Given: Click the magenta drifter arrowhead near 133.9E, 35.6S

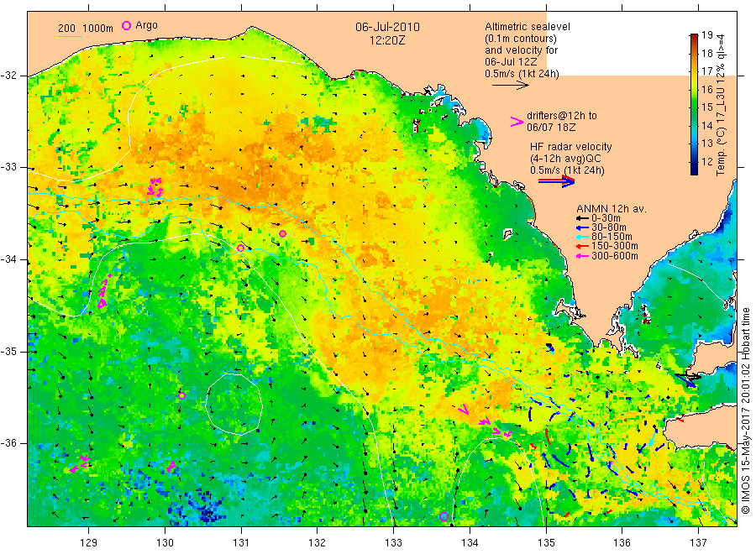Looking at the screenshot, I should [464, 409].
